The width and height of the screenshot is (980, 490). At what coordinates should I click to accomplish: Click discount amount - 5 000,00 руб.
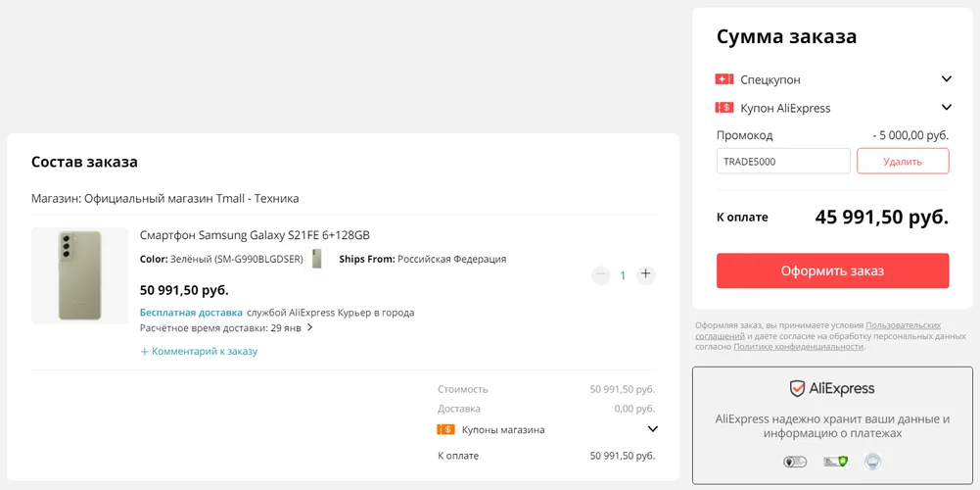click(910, 135)
